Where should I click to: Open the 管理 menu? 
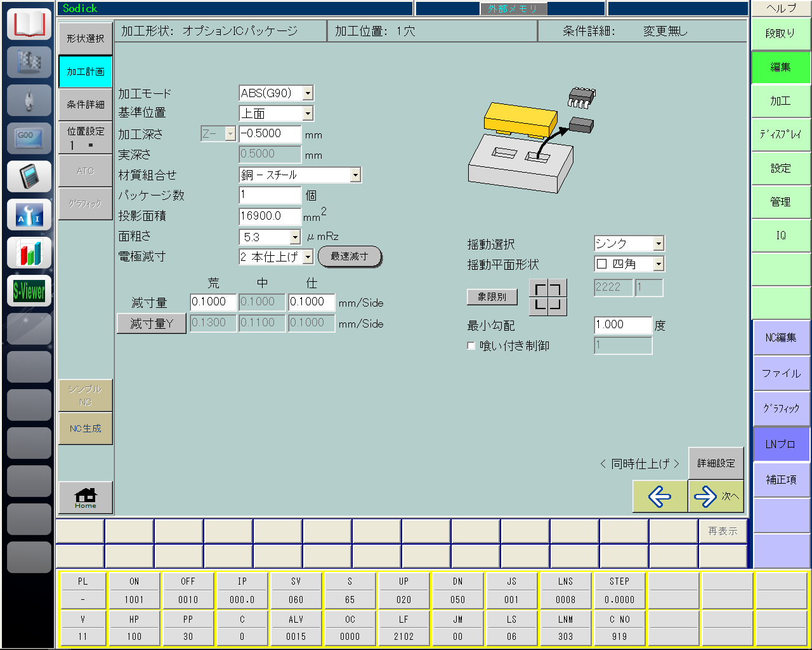[781, 202]
